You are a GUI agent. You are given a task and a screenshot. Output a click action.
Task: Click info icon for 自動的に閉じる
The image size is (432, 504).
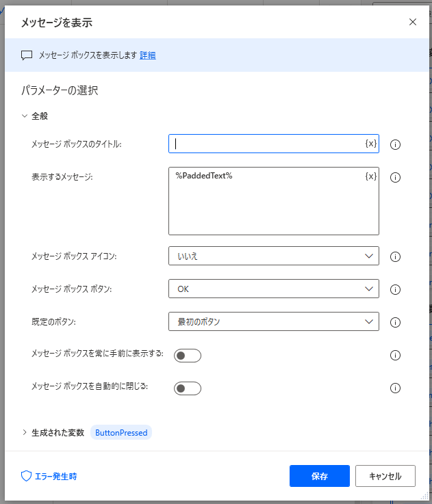pos(395,388)
